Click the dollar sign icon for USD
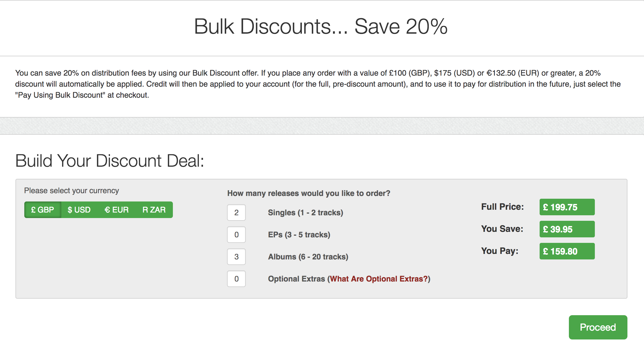 click(x=70, y=210)
